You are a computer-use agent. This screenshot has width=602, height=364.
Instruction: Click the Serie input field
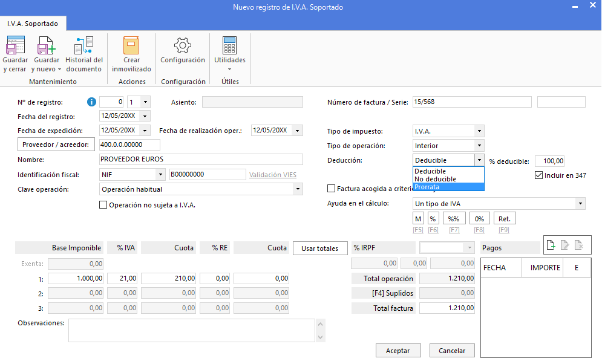pos(561,102)
